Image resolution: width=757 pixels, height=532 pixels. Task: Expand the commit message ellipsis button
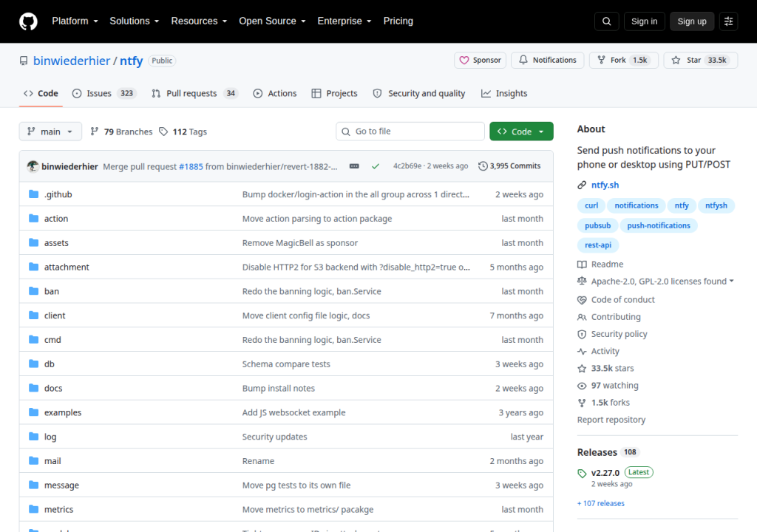(x=354, y=166)
